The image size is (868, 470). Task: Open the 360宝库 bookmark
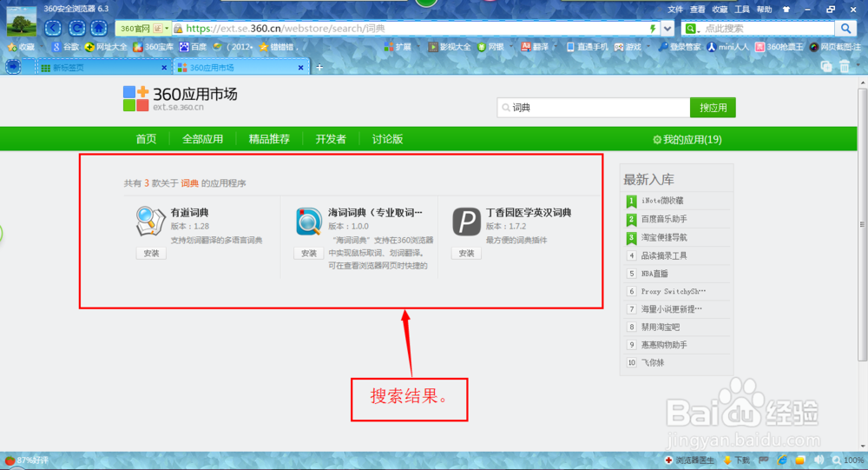click(x=154, y=47)
